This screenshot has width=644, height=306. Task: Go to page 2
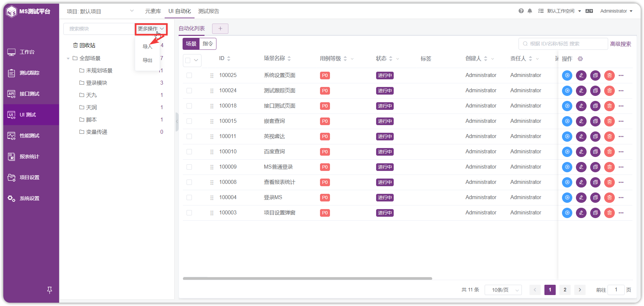pos(565,290)
